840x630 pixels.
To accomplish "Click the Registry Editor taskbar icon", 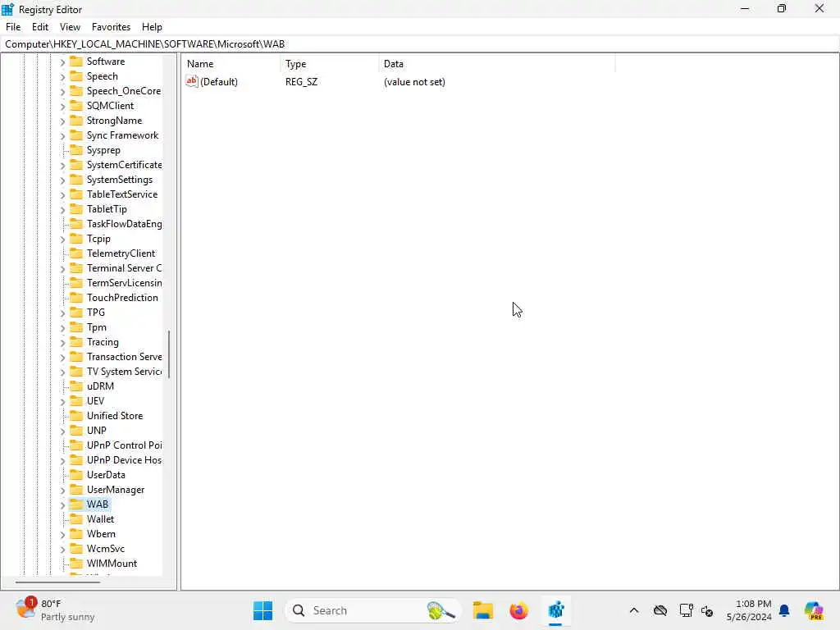I will (x=555, y=610).
